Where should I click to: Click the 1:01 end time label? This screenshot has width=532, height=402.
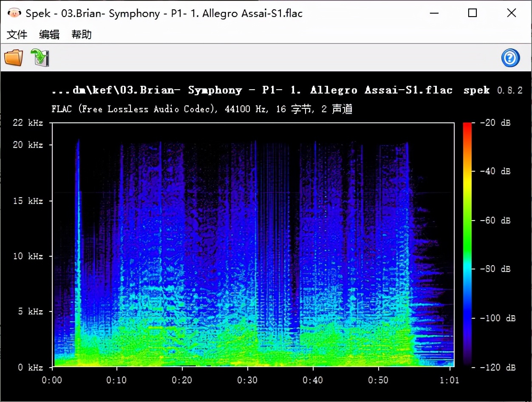point(449,380)
